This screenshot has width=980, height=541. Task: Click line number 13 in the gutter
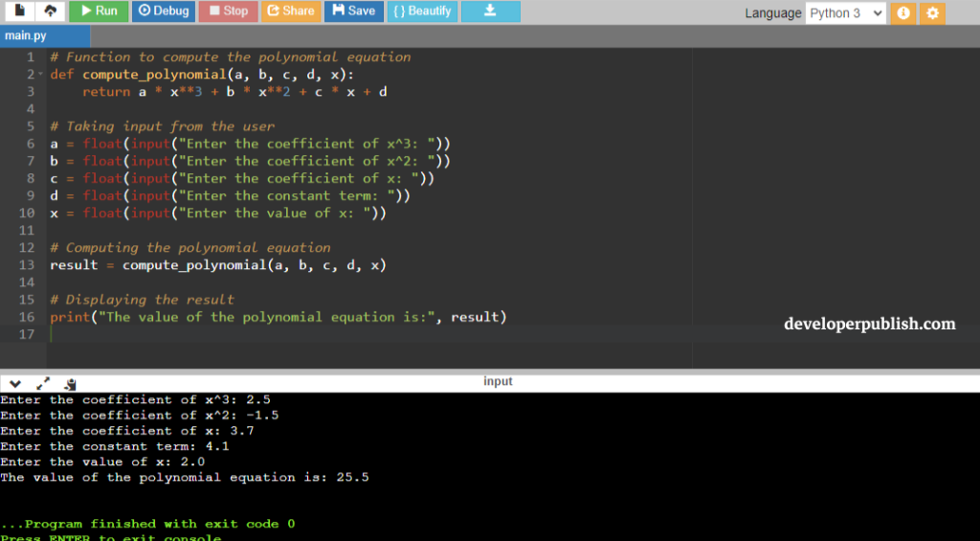(26, 264)
